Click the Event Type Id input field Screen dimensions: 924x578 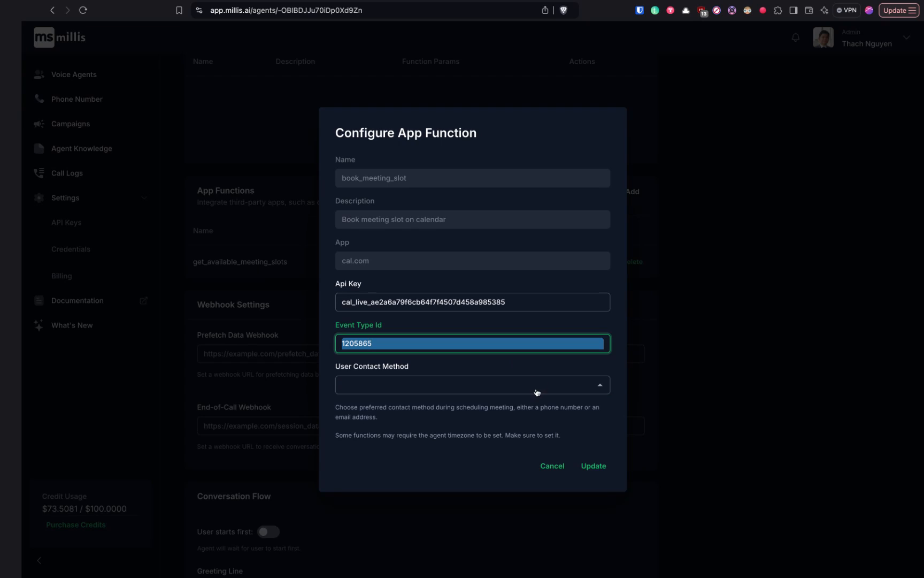472,344
